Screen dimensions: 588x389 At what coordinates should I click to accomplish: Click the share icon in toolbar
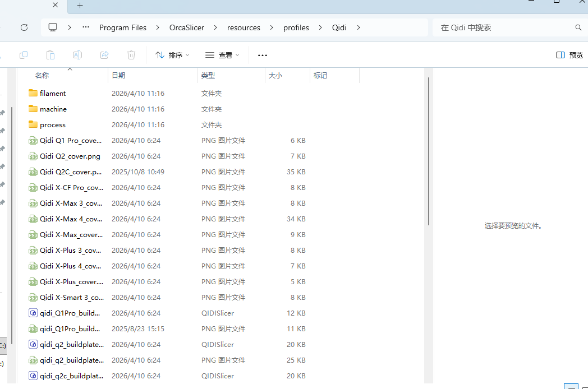coord(104,55)
